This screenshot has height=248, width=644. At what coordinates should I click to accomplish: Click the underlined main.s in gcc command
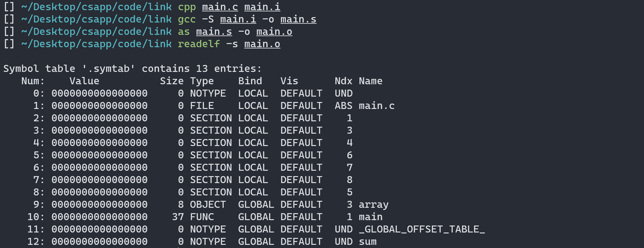298,19
